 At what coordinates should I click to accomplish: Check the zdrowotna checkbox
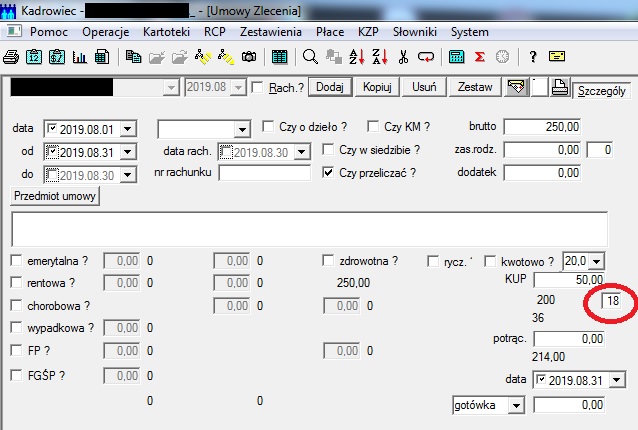[328, 260]
